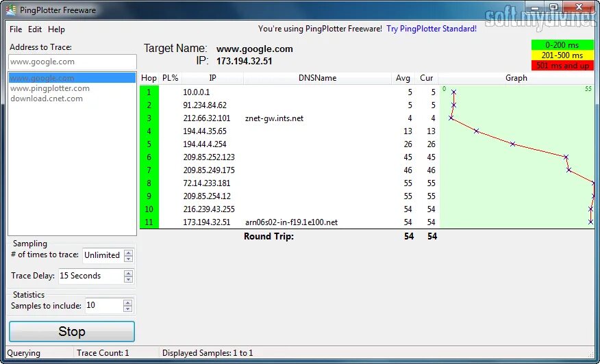
Task: Click IP 194.44.35.65 in hop table
Action: coord(205,131)
